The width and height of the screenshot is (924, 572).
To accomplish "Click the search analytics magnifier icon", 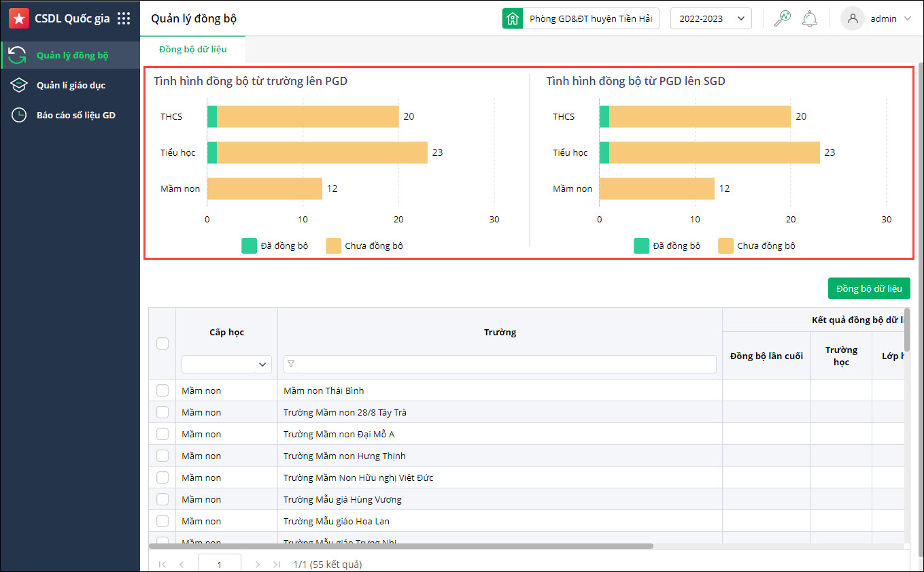I will [x=783, y=18].
